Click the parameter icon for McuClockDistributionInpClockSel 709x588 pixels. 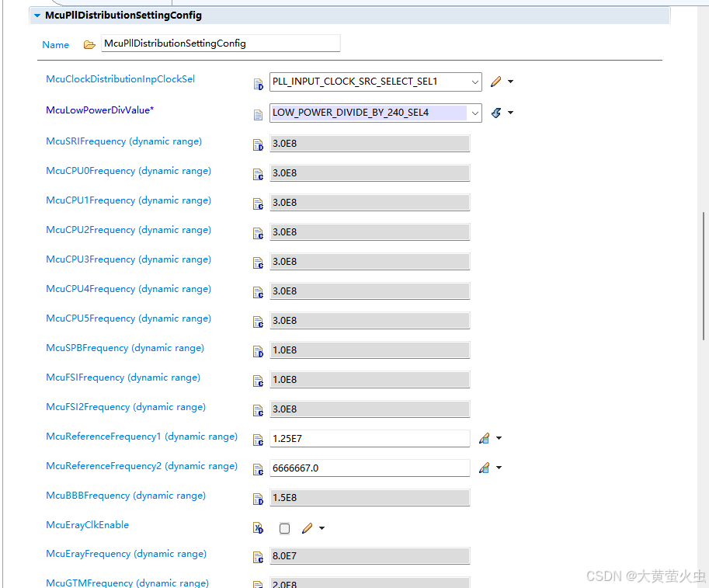pyautogui.click(x=258, y=84)
